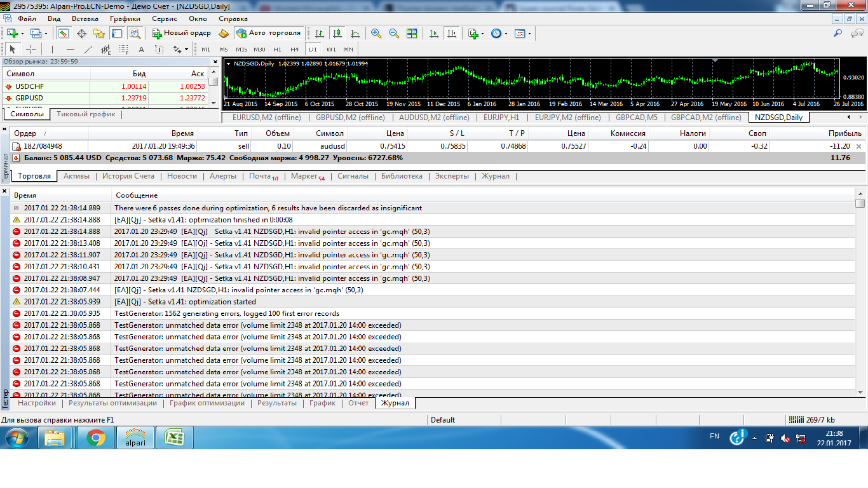The image size is (868, 488).
Task: Open Excel from the Windows taskbar
Action: coord(175,438)
